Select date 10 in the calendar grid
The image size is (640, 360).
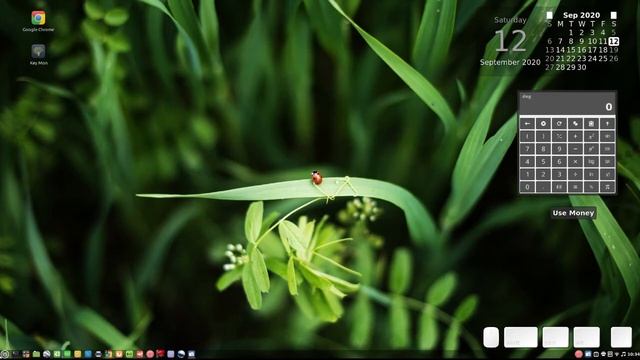pos(592,41)
